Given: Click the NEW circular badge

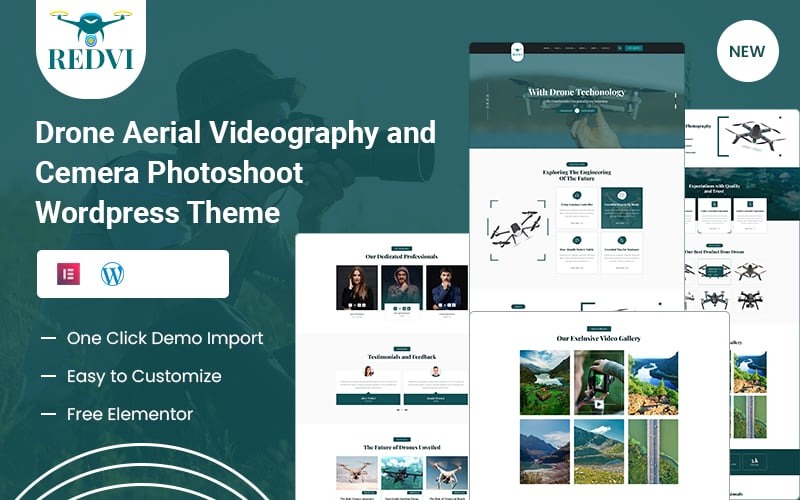Looking at the screenshot, I should click(748, 51).
